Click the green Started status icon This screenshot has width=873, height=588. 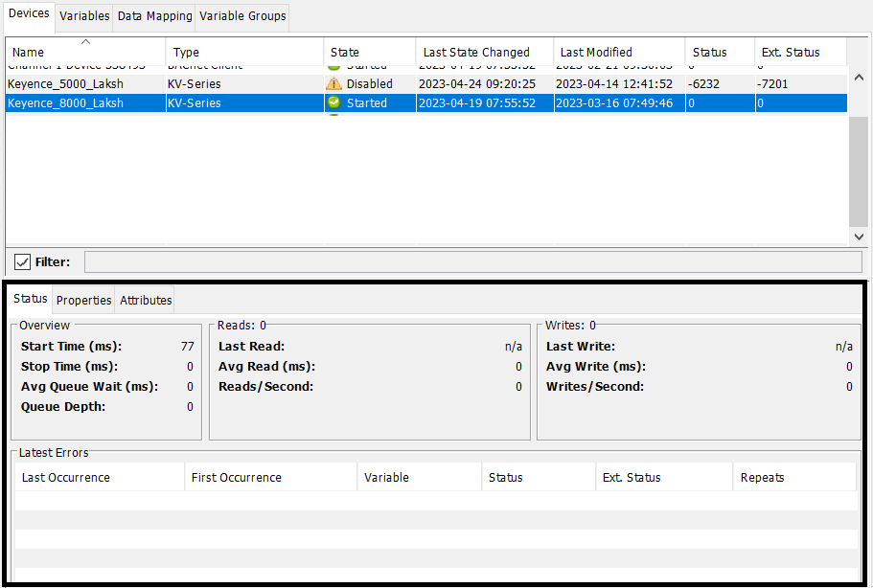pos(333,102)
